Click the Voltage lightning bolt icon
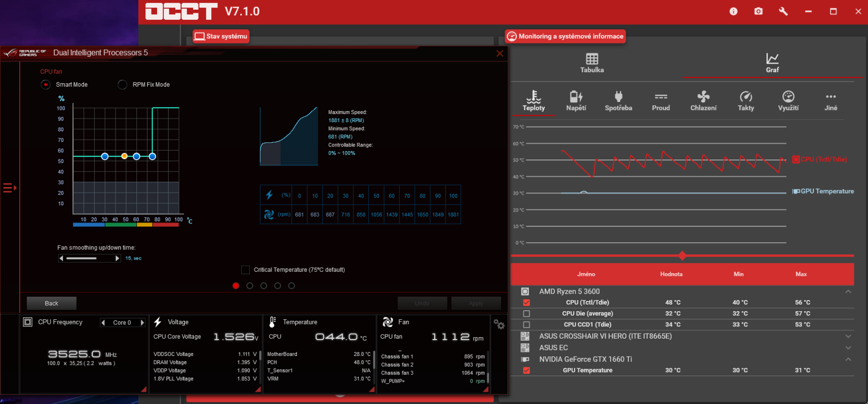The width and height of the screenshot is (868, 404). point(158,322)
